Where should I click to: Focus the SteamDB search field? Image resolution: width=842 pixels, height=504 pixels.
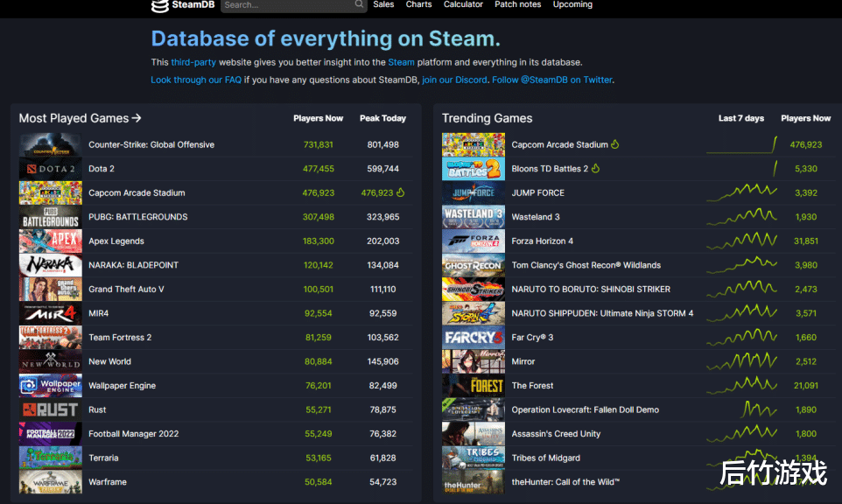coord(294,5)
